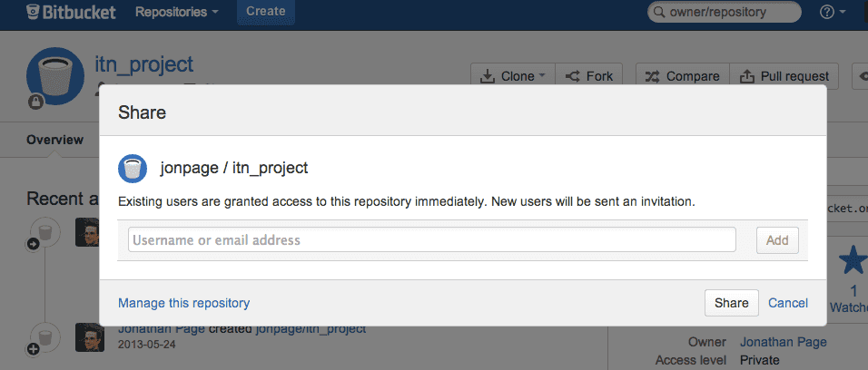
Task: Click the Jonathan Page avatar beside created entry
Action: pyautogui.click(x=90, y=337)
